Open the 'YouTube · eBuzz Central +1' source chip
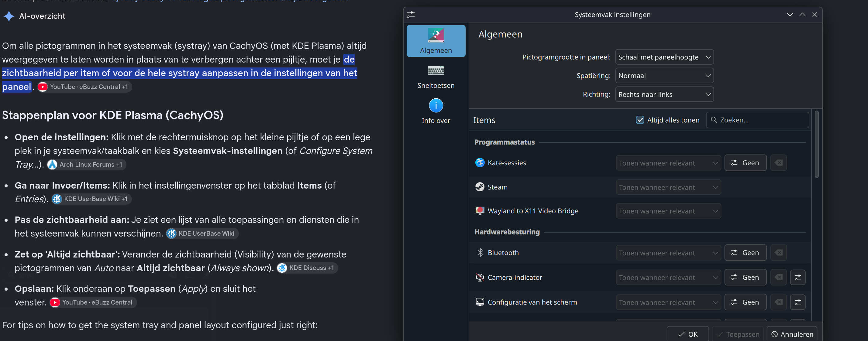 [84, 87]
